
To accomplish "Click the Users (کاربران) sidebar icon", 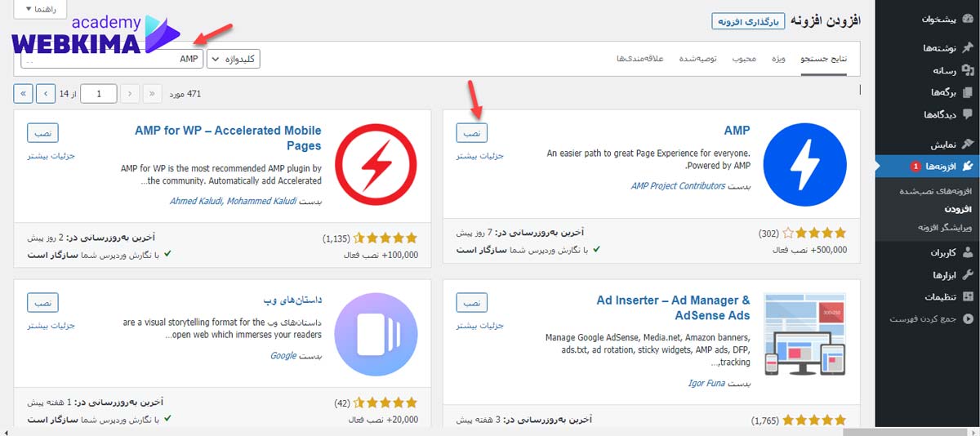I will click(968, 252).
